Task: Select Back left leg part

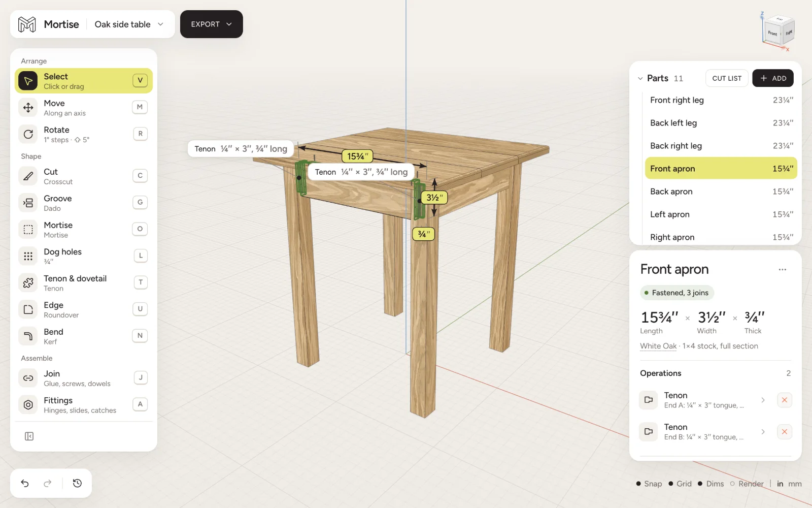Action: [x=721, y=123]
